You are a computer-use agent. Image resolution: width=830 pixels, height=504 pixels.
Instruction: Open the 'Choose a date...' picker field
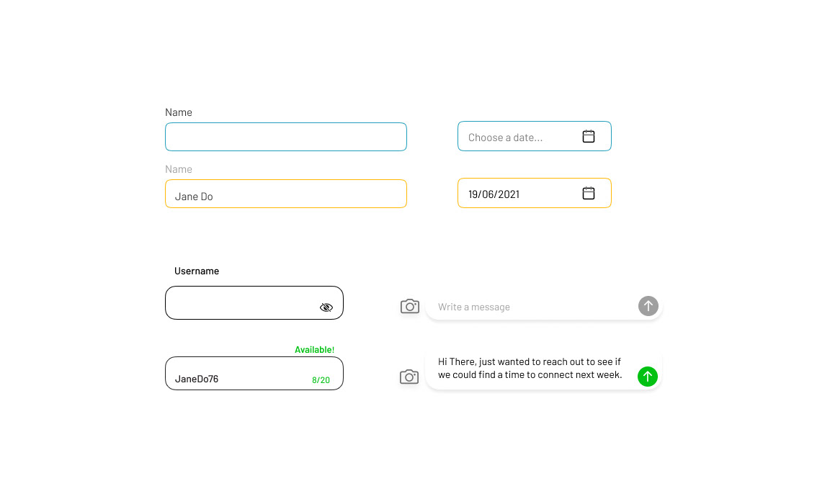(x=519, y=137)
